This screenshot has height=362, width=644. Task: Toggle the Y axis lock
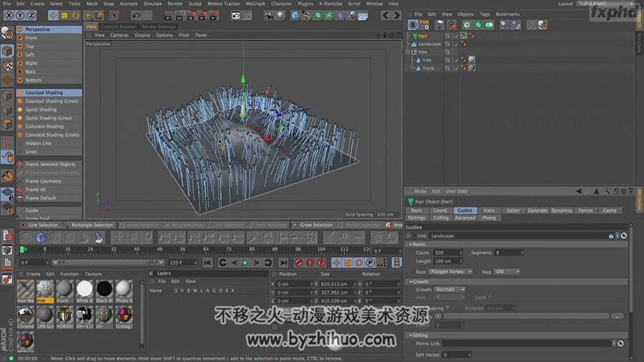tap(20, 16)
